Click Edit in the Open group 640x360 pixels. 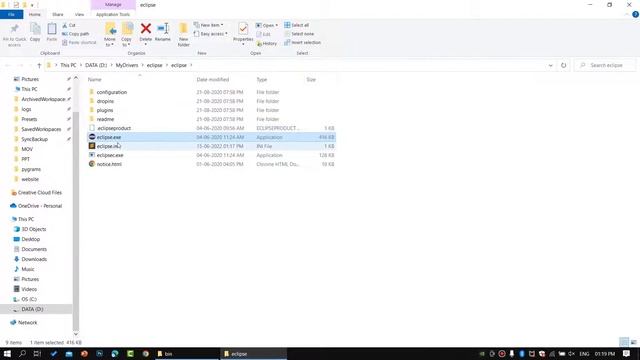(263, 34)
